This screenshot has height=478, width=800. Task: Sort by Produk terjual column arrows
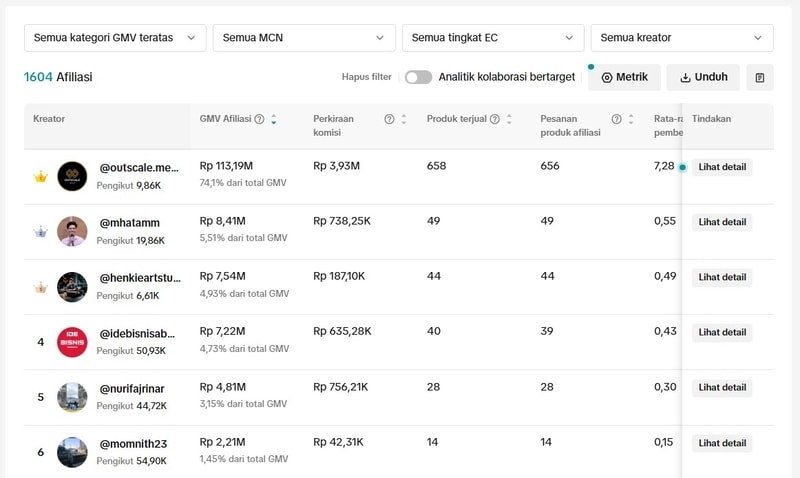(509, 119)
